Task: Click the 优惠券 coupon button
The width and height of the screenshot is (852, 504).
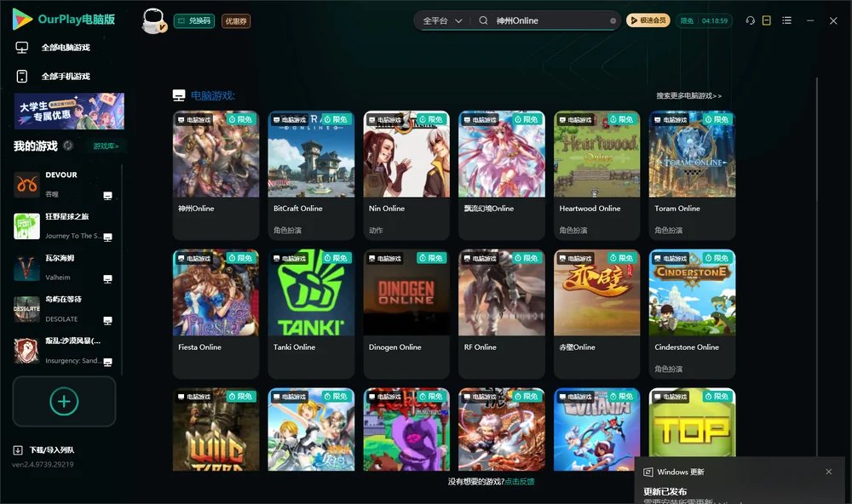Action: pos(236,20)
